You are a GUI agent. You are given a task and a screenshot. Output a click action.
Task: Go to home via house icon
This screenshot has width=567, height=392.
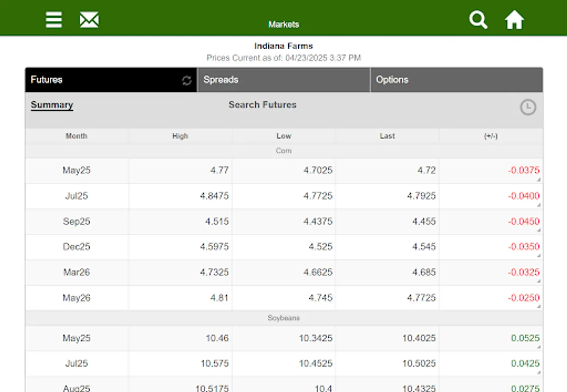[x=514, y=20]
